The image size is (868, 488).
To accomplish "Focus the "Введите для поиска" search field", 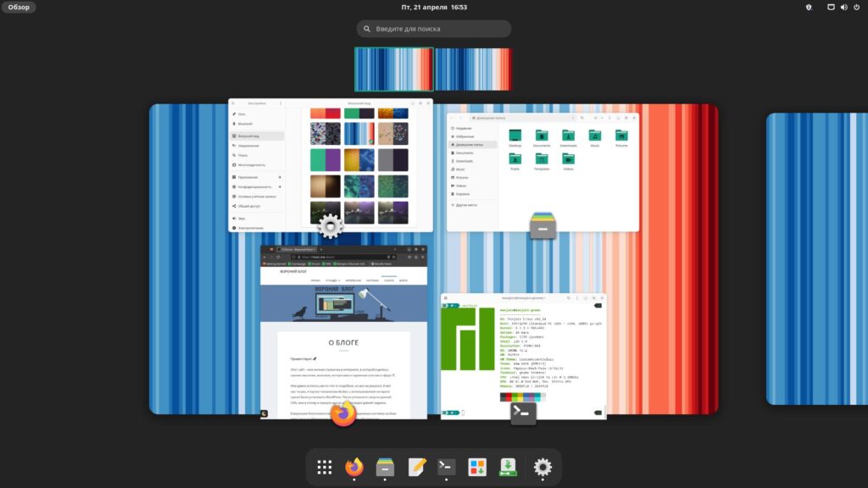I will click(434, 29).
